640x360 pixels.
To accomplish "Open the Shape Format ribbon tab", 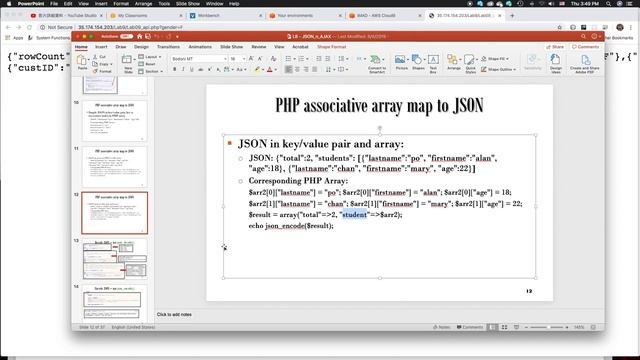I will pyautogui.click(x=331, y=47).
